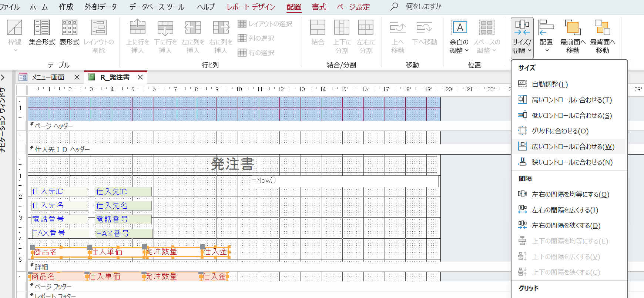Image resolution: width=644 pixels, height=298 pixels.
Task: Close the R_発注書 tab
Action: click(x=140, y=77)
